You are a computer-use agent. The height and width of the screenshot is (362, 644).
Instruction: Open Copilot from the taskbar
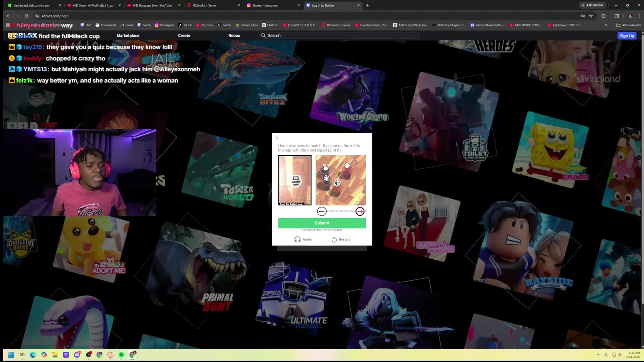pos(44,355)
